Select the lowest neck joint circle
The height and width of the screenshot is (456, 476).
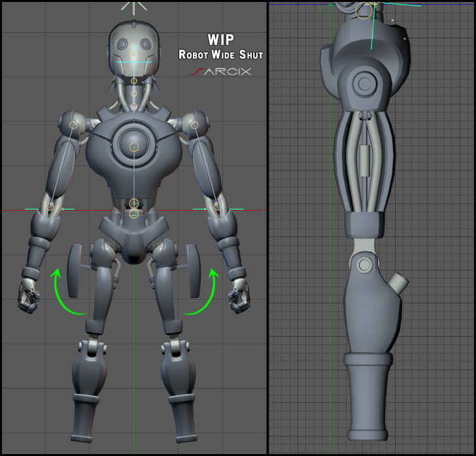(x=134, y=107)
